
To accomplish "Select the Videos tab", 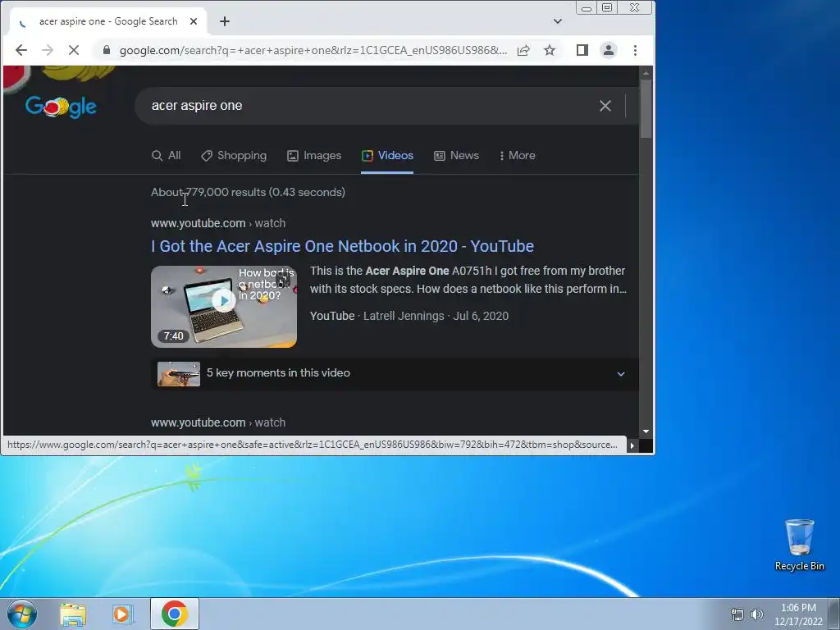I will point(387,155).
